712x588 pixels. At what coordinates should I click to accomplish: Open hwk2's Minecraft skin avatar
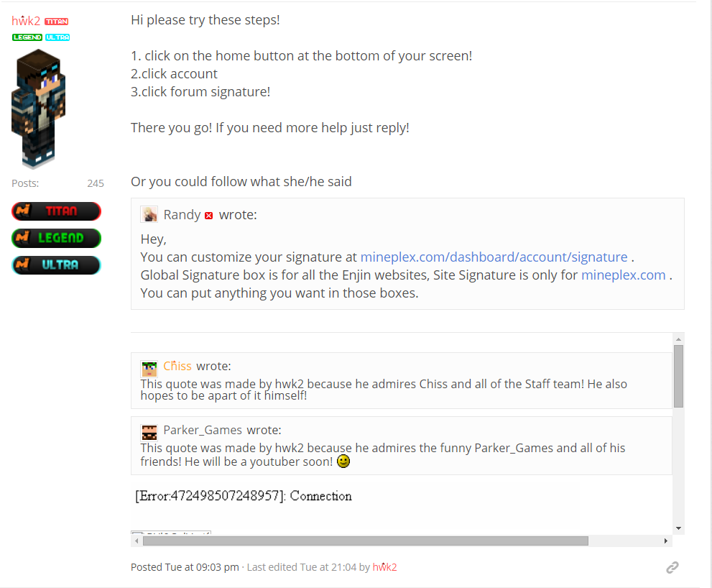39,109
